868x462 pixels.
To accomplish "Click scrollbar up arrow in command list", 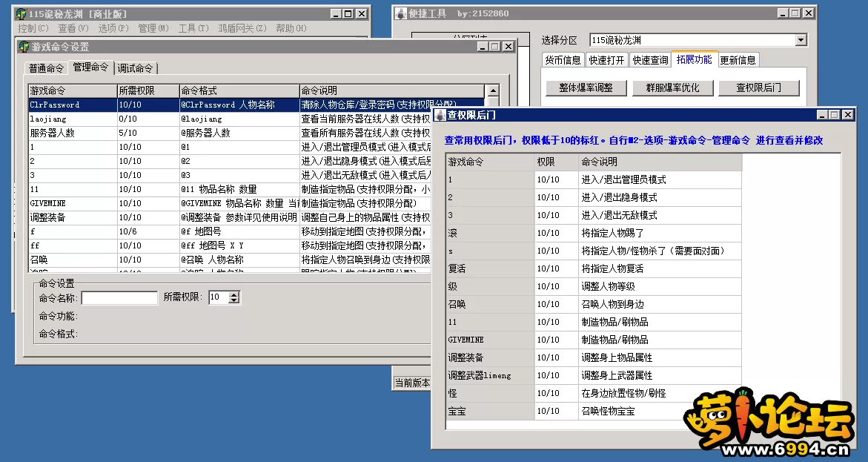I will [492, 90].
